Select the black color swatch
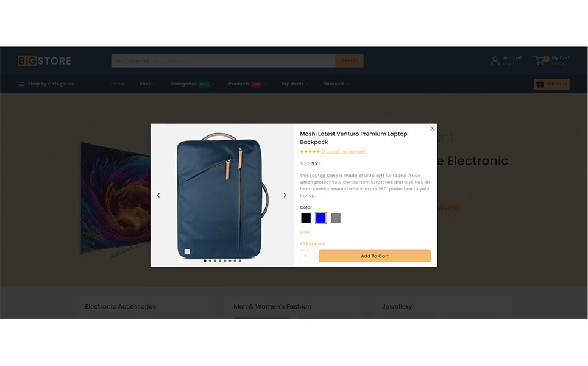Image resolution: width=588 pixels, height=366 pixels. tap(306, 218)
